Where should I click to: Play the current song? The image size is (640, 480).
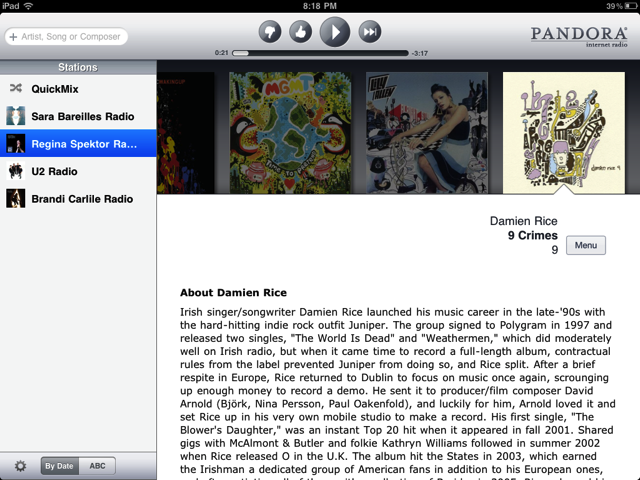pyautogui.click(x=335, y=32)
